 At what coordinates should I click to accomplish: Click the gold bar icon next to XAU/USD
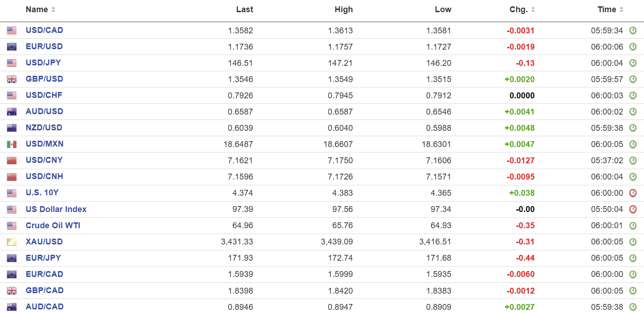[x=12, y=242]
